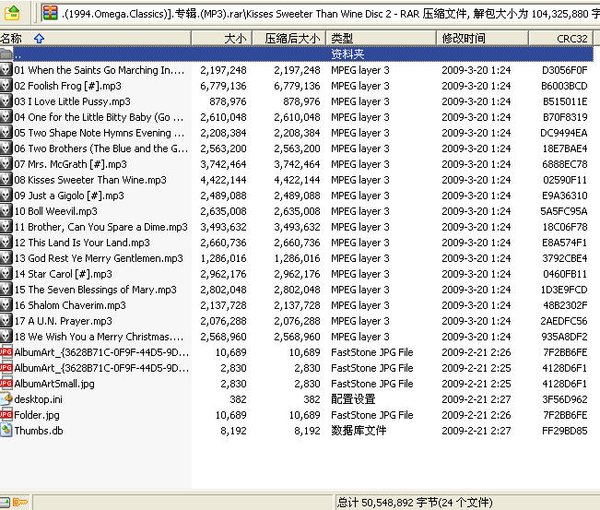
Task: Sort by the 大小 column header
Action: 221,38
